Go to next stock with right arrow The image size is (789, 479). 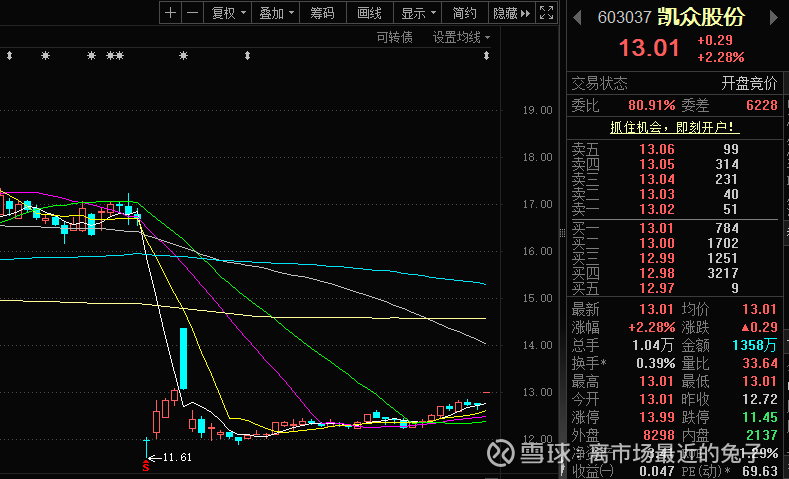coord(774,18)
